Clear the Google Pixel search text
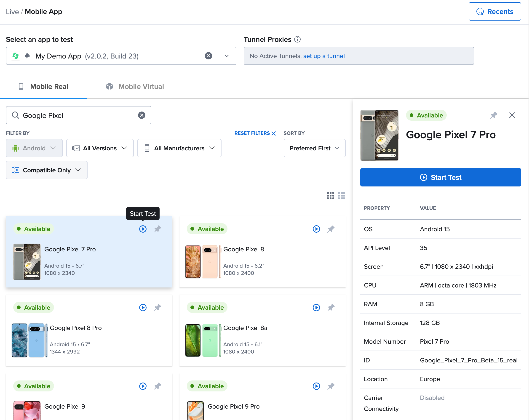529x420 pixels. pos(142,115)
